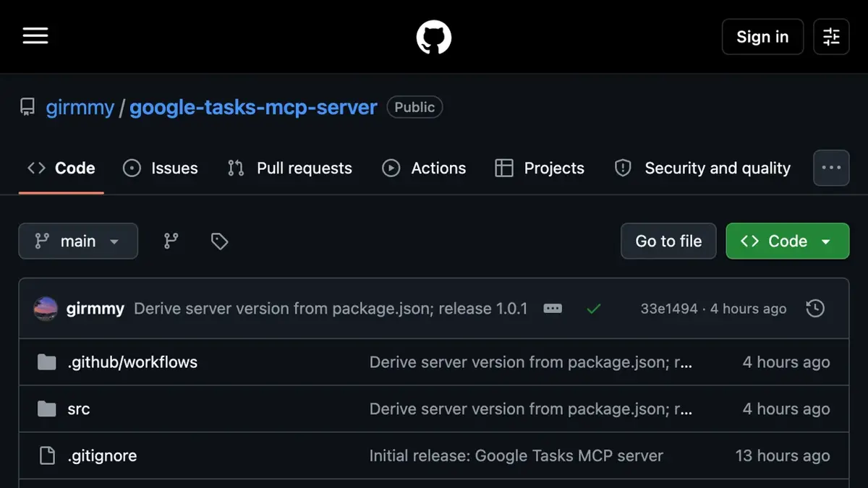Open the Projects tab

[x=540, y=168]
